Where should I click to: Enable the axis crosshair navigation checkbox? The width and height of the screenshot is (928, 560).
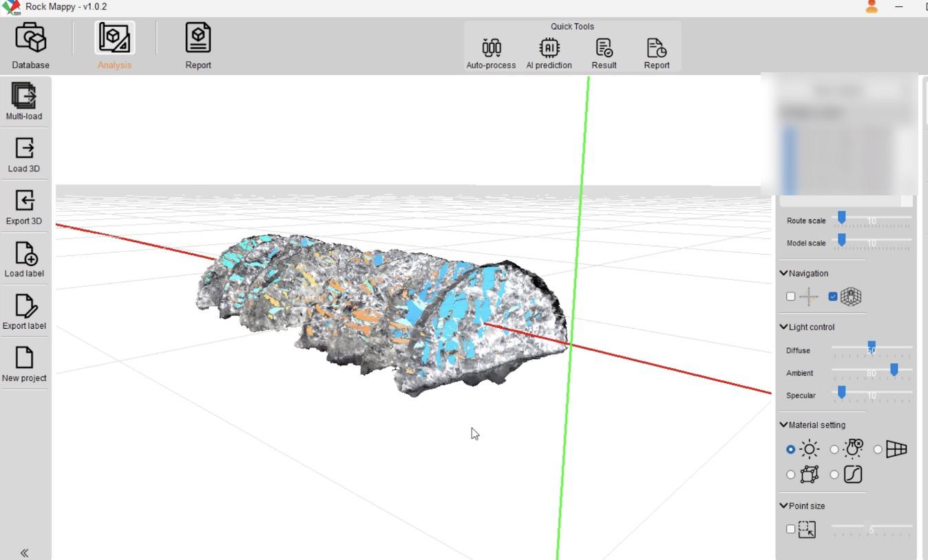click(790, 297)
